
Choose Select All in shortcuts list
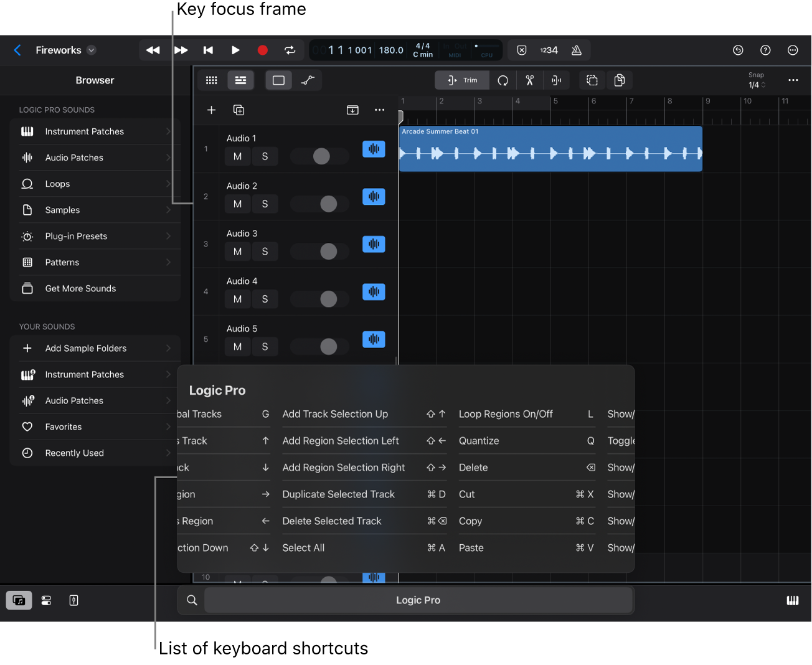(x=364, y=548)
